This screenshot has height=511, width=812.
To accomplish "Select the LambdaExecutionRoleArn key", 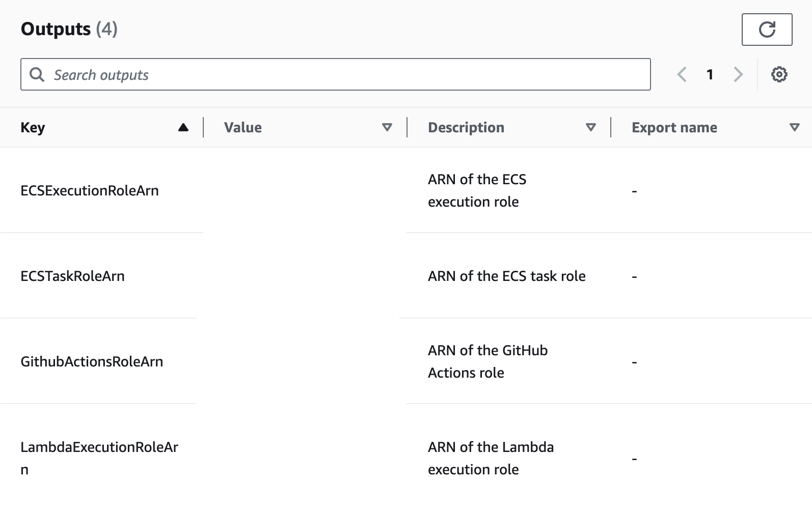I will [x=99, y=458].
